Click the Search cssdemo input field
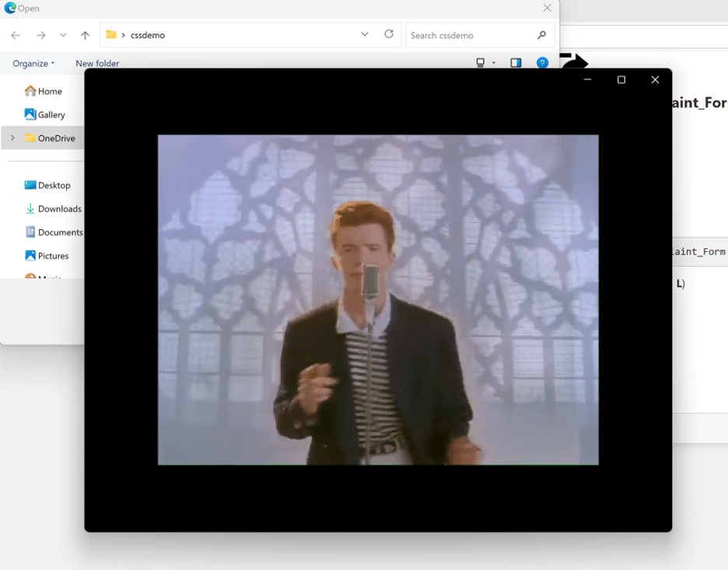 click(471, 35)
